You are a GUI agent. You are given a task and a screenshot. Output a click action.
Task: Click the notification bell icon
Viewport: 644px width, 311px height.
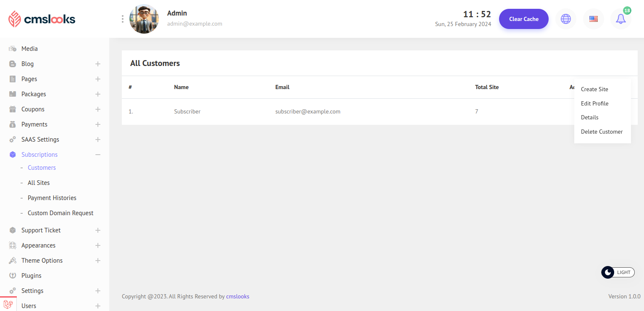click(x=620, y=19)
